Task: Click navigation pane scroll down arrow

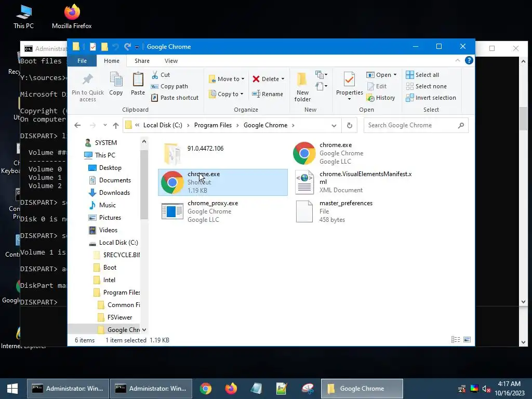Action: (x=144, y=330)
